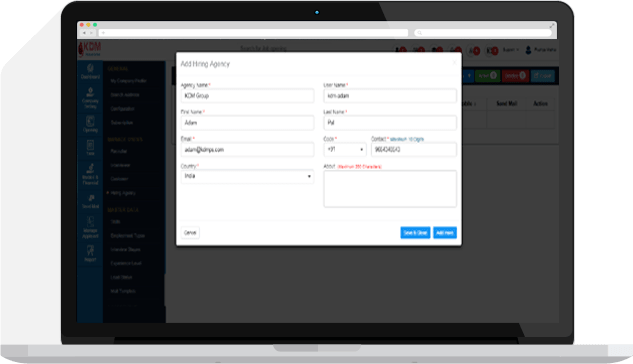The image size is (633, 364).
Task: Click the Email field
Action: 247,150
